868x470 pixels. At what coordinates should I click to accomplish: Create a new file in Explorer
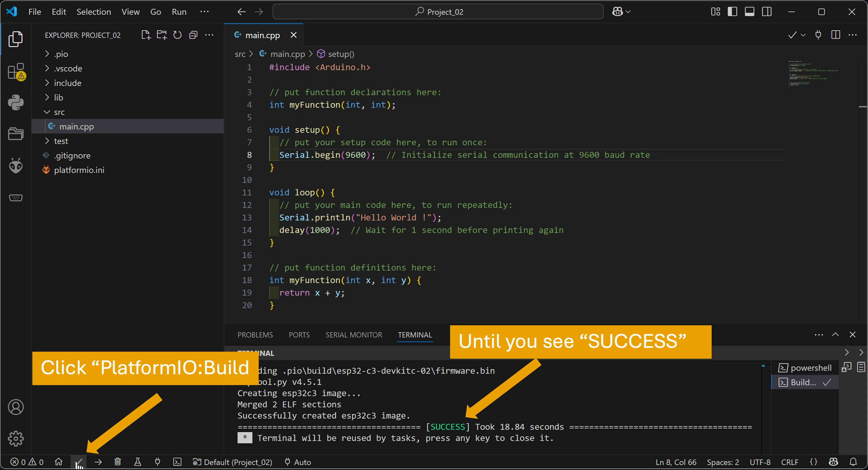point(146,35)
